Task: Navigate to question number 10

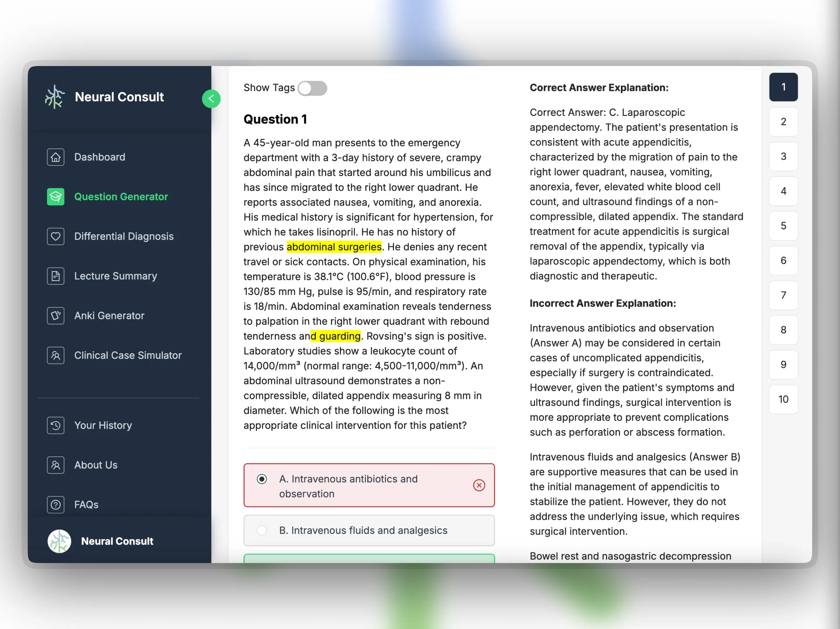Action: [783, 399]
